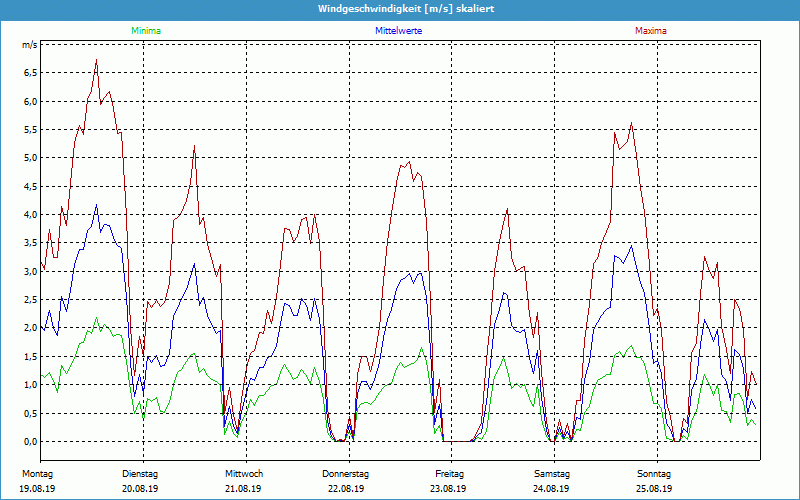Click the 5,5 y-axis value
Image resolution: width=800 pixels, height=500 pixels.
click(x=30, y=130)
